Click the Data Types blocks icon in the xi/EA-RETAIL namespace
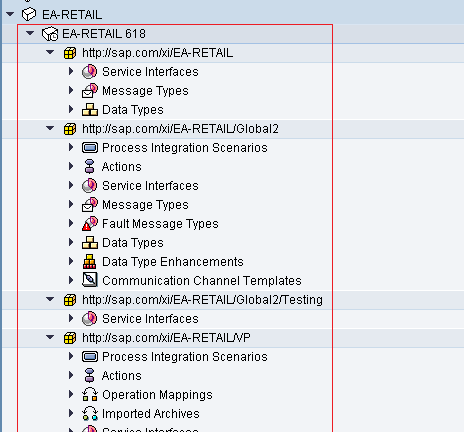Viewport: 464px width, 432px height. point(90,110)
